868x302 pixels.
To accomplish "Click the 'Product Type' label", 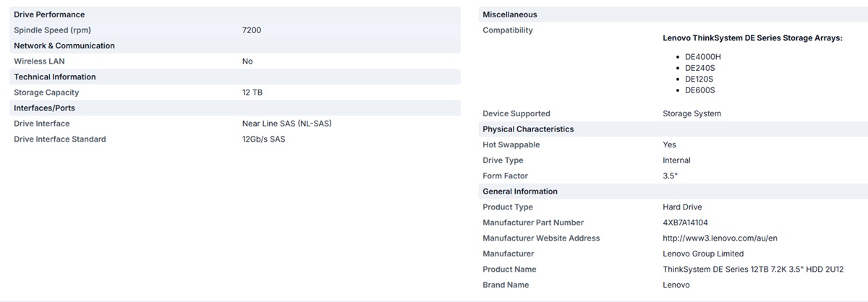I will point(508,207).
